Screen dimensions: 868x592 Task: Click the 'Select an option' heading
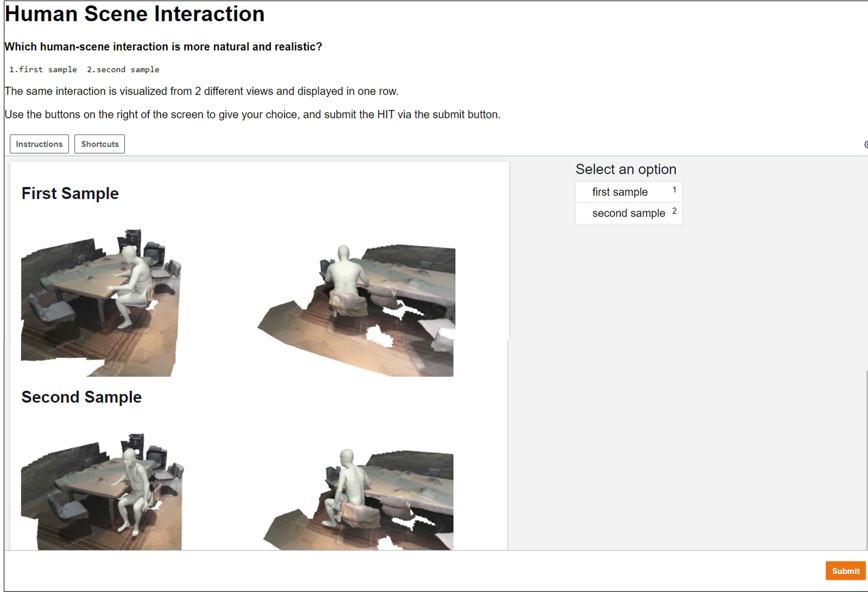point(626,169)
